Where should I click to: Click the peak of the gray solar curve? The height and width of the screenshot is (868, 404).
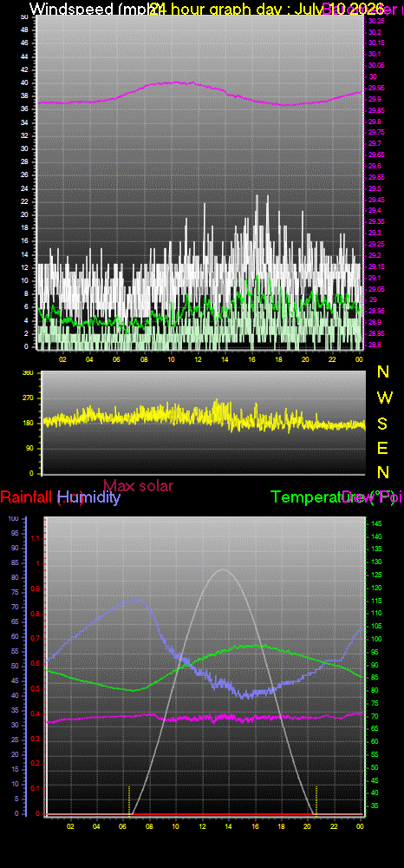(222, 569)
